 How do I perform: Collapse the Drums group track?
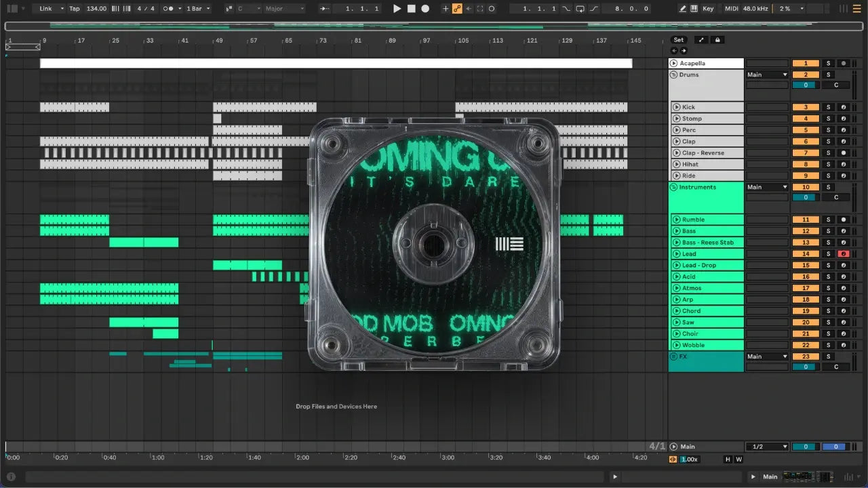tap(674, 75)
